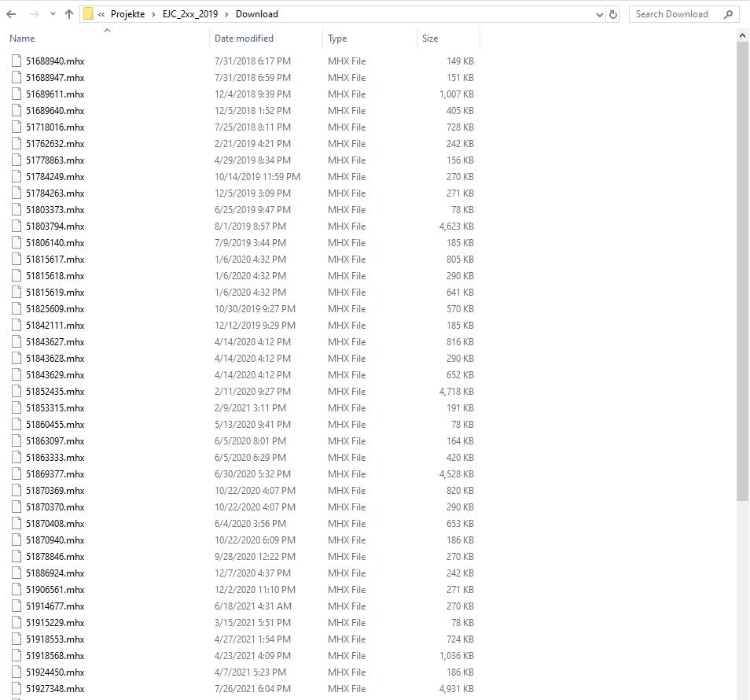Select file icon of 51762632.mhx
The image size is (750, 700).
pyautogui.click(x=17, y=144)
